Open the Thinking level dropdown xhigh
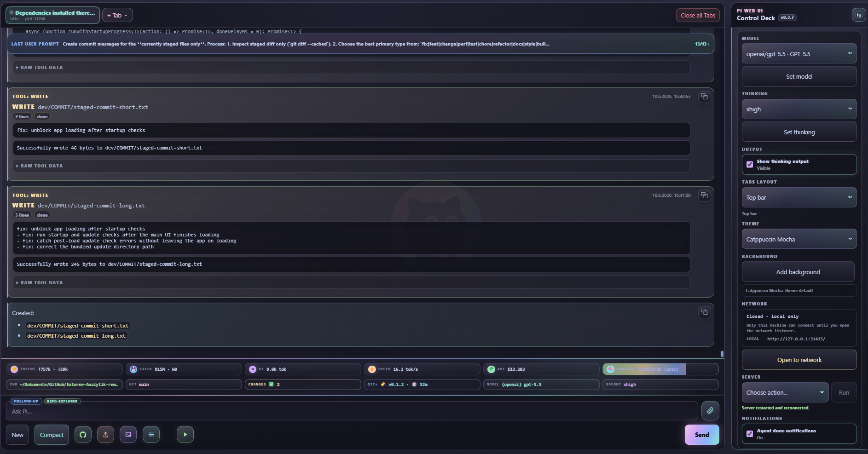This screenshot has width=868, height=454. pyautogui.click(x=799, y=109)
